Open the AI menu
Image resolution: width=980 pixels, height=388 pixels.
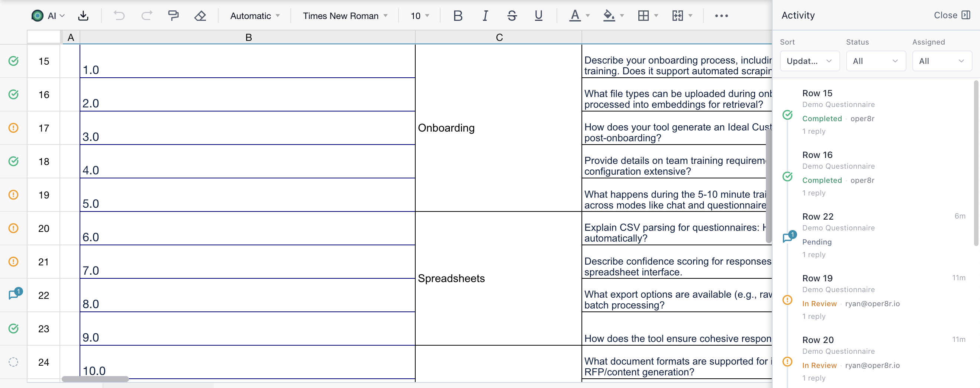pyautogui.click(x=48, y=16)
